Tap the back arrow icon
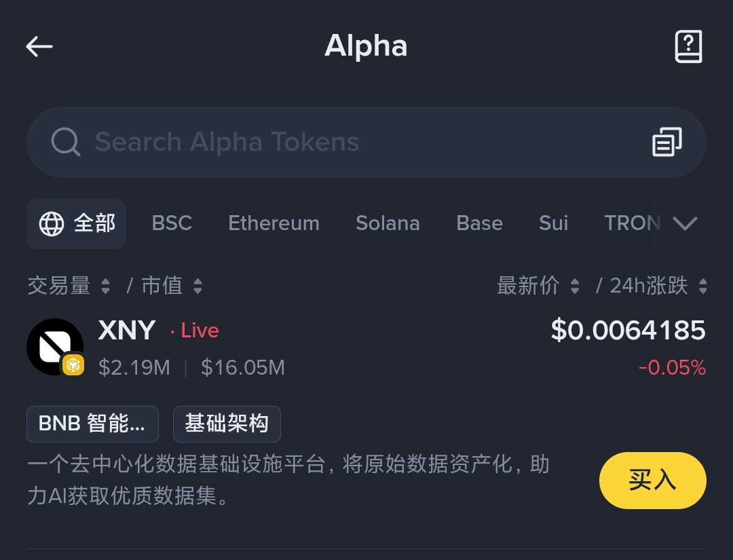733x560 pixels. click(x=39, y=46)
